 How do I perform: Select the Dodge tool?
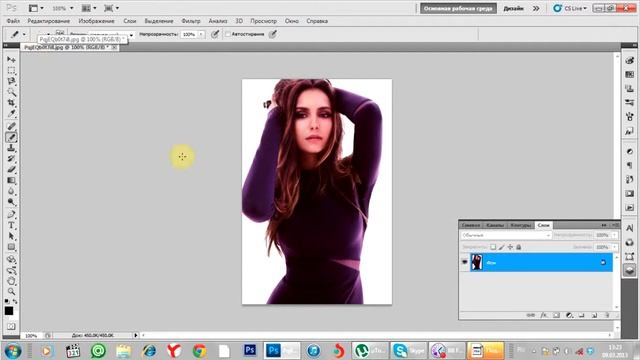pyautogui.click(x=11, y=202)
